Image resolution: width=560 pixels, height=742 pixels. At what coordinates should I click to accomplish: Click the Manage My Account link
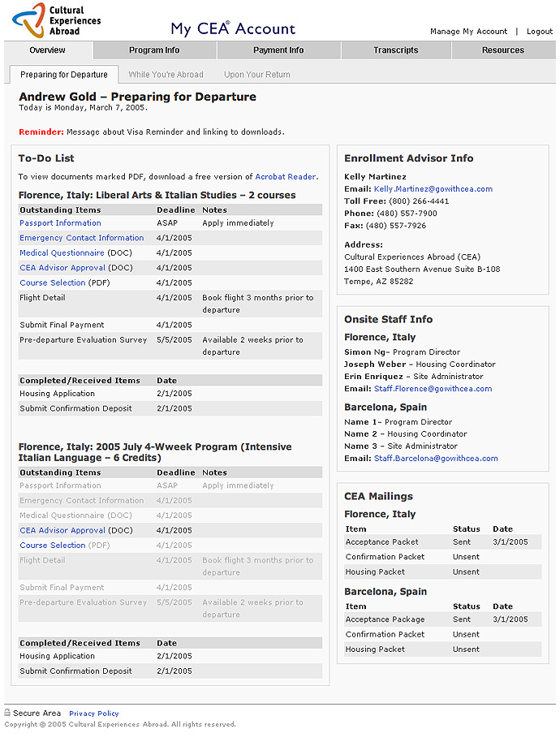pos(468,32)
